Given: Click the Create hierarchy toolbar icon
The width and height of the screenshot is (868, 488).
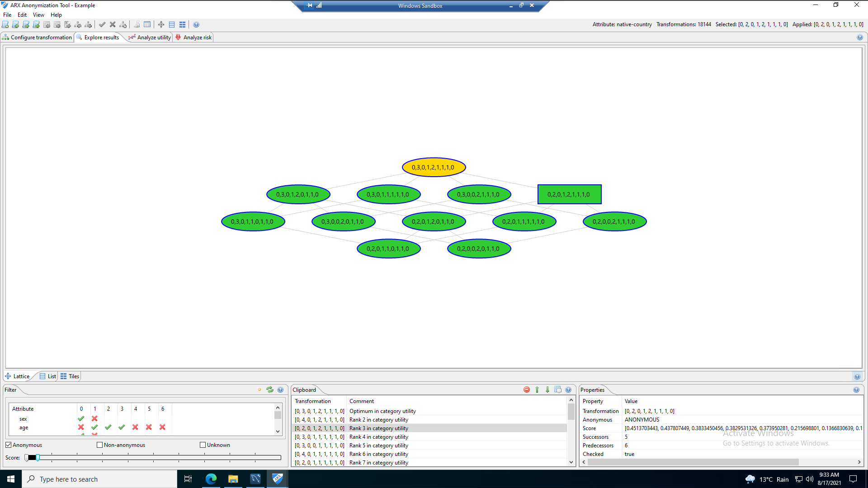Looking at the screenshot, I should 123,25.
